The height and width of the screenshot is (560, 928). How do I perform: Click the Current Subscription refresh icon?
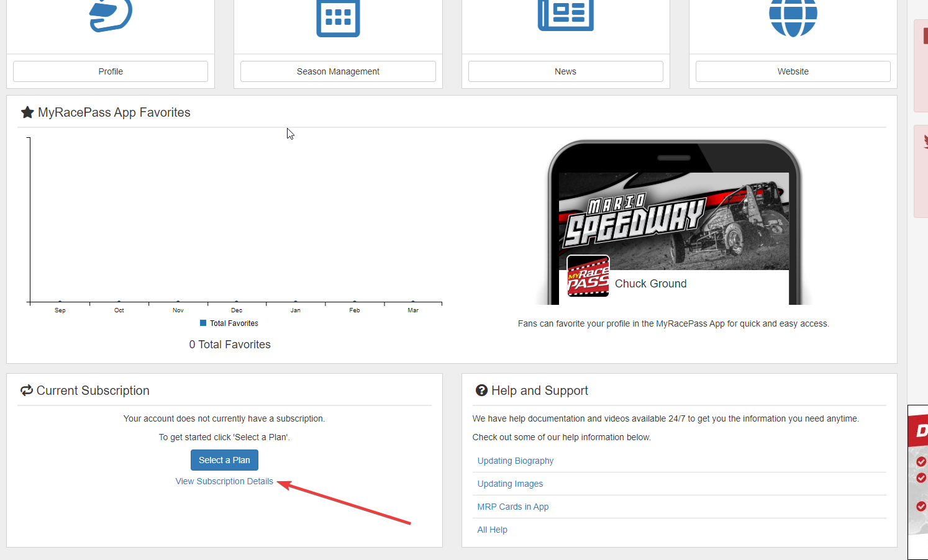[27, 391]
